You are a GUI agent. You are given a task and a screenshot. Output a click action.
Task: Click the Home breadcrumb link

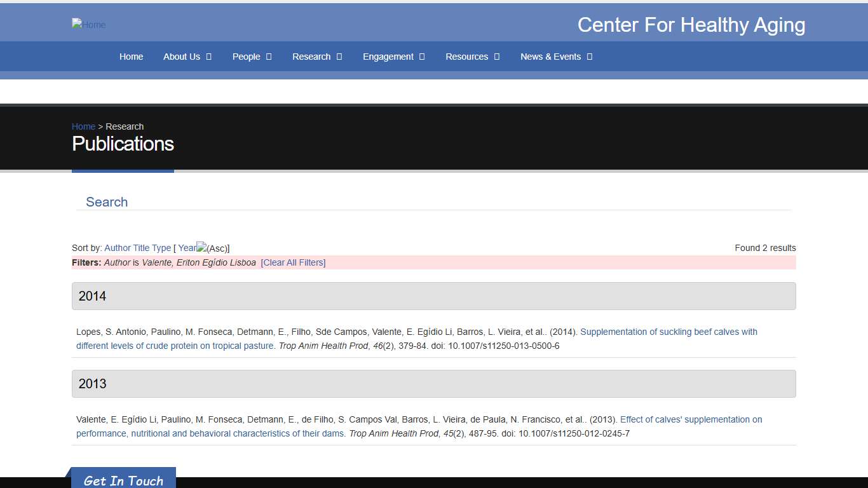(83, 126)
